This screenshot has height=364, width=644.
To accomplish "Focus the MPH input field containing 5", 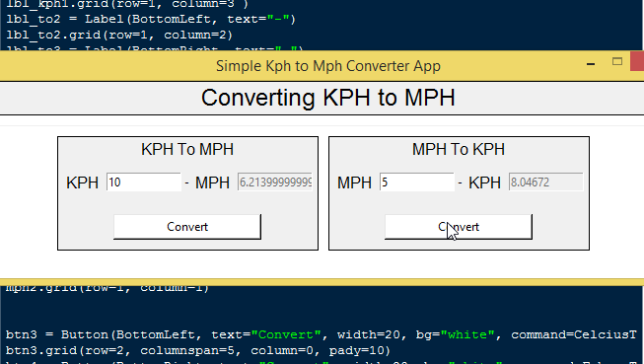I will coord(417,182).
